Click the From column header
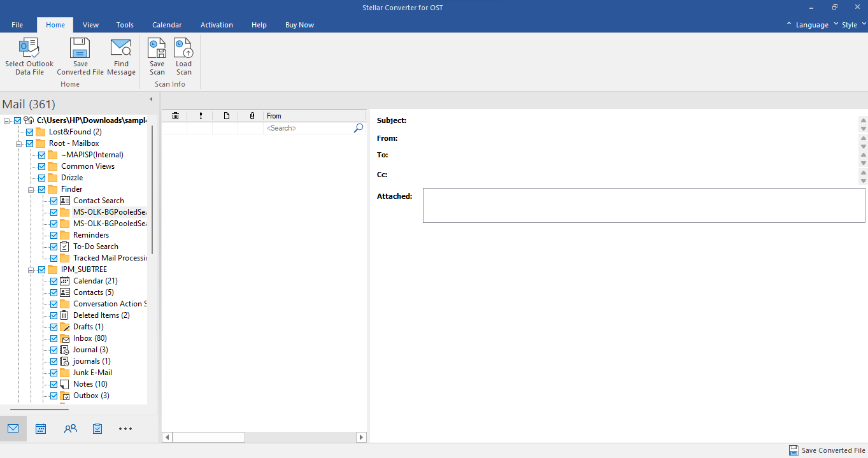Image resolution: width=868 pixels, height=458 pixels. pyautogui.click(x=315, y=116)
